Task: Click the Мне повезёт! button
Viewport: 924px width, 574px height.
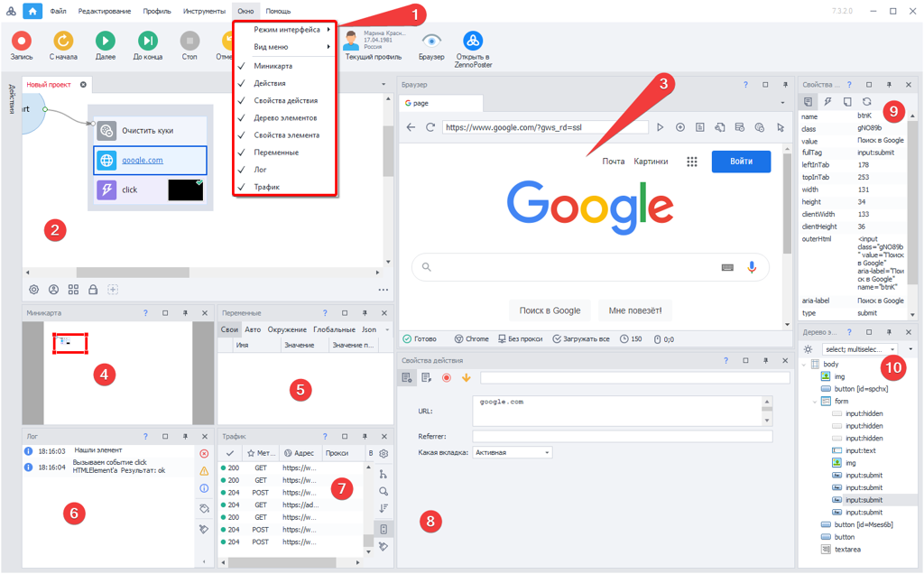Action: (x=634, y=310)
